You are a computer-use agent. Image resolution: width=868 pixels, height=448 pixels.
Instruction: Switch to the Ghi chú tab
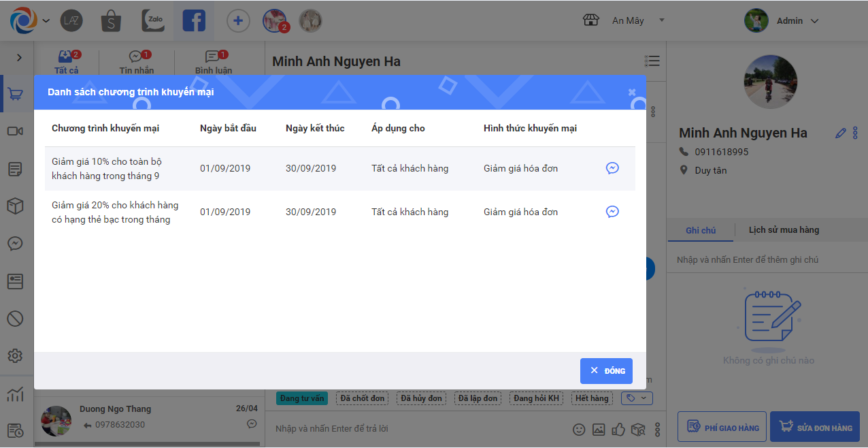(x=701, y=231)
